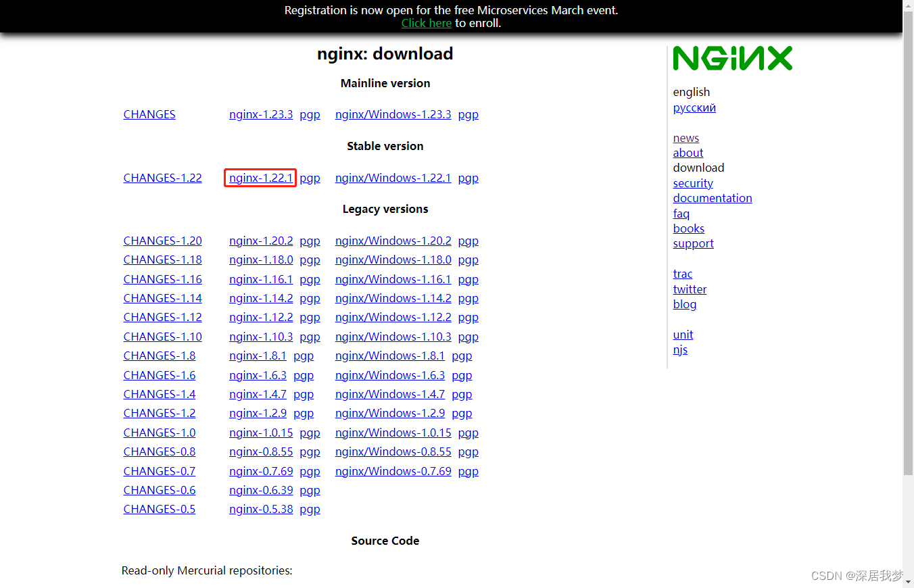Screen dimensions: 914x588
Task: Open the nginx-1.23.3 mainline download link
Action: pyautogui.click(x=261, y=114)
